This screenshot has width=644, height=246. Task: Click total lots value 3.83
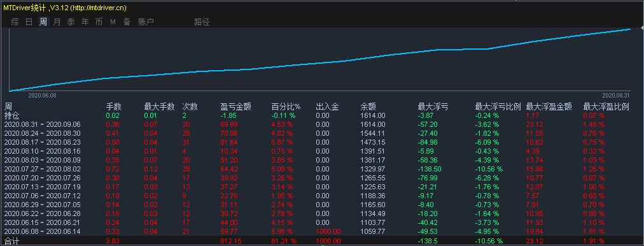(x=113, y=241)
